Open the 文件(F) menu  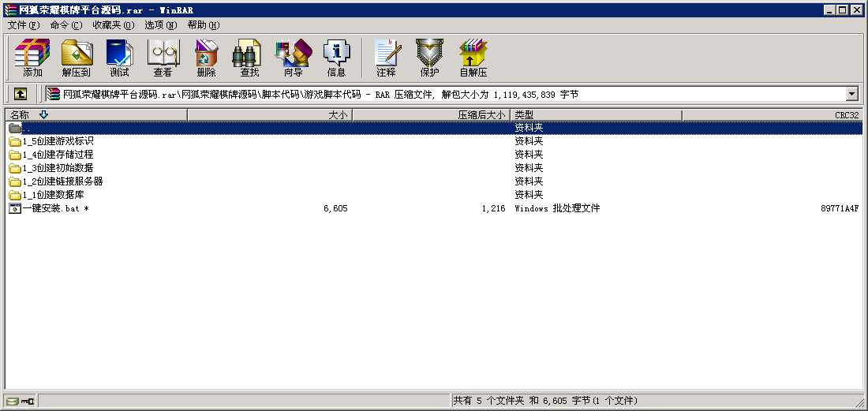[24, 25]
